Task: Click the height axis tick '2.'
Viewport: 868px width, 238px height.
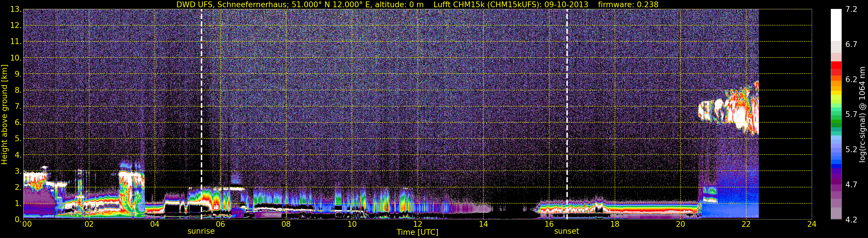Action: point(18,188)
